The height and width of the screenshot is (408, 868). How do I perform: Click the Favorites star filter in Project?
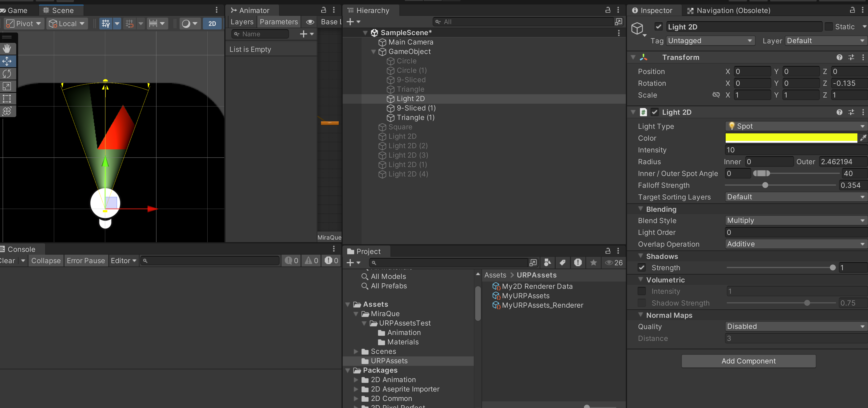pos(593,262)
